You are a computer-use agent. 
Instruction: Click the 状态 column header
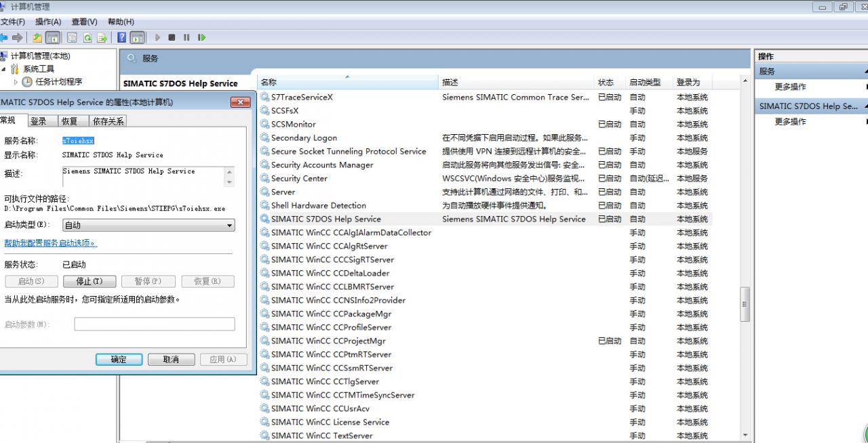click(610, 82)
